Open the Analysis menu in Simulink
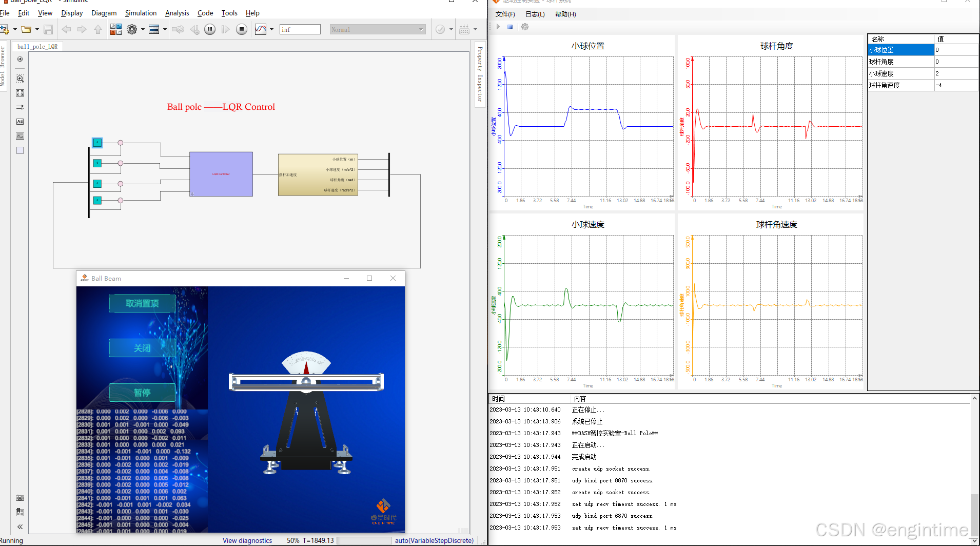 pos(177,13)
